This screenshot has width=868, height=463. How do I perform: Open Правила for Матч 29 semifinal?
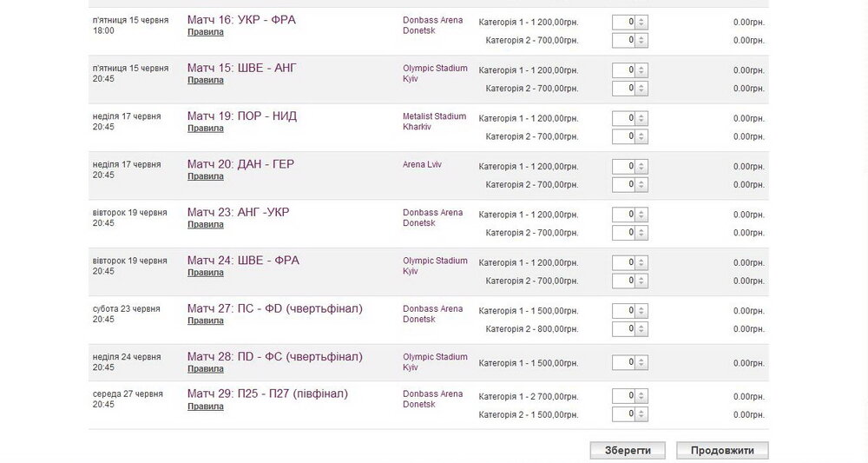(x=206, y=407)
